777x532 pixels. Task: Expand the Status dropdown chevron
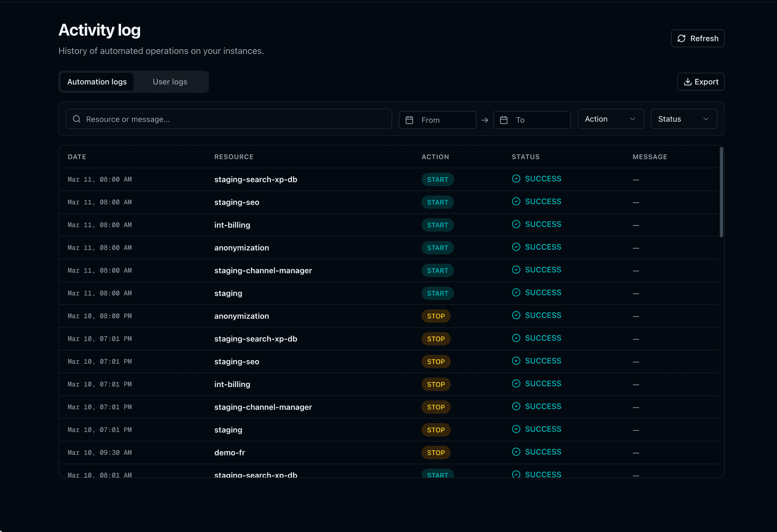click(706, 119)
